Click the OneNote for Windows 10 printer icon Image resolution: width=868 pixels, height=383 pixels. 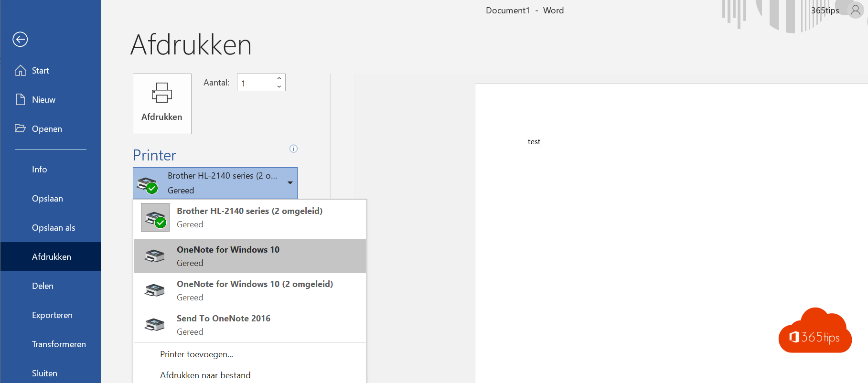coord(155,256)
